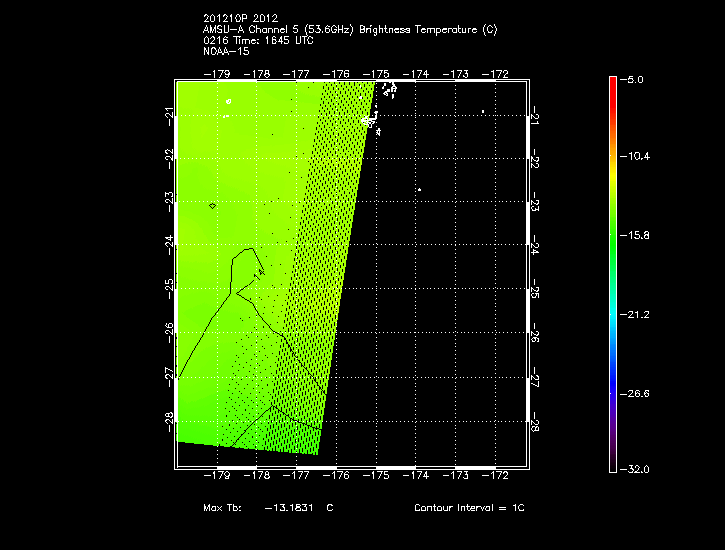Click the -28 latitude label on left axis

click(168, 416)
